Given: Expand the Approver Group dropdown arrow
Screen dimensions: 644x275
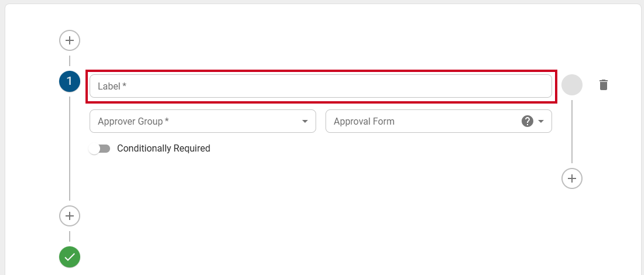Looking at the screenshot, I should click(305, 121).
